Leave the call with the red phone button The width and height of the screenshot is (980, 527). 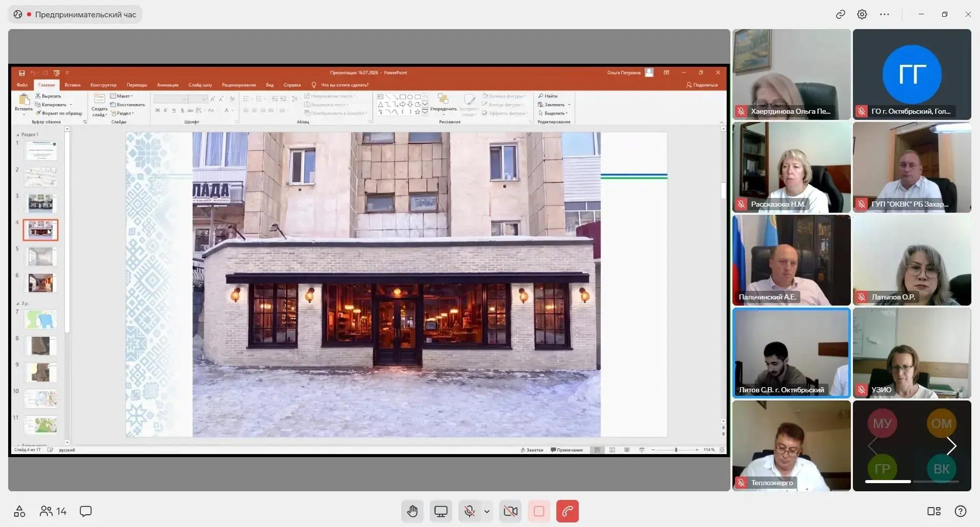[x=567, y=511]
